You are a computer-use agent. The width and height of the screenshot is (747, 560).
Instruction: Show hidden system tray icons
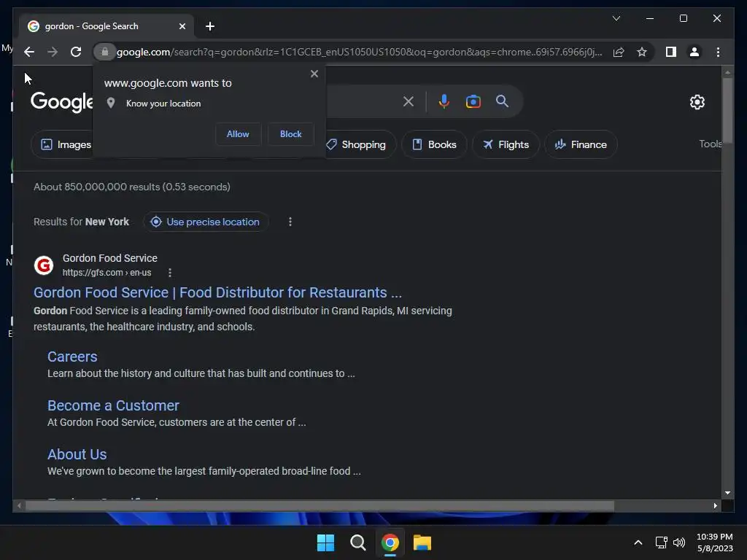[x=638, y=542]
